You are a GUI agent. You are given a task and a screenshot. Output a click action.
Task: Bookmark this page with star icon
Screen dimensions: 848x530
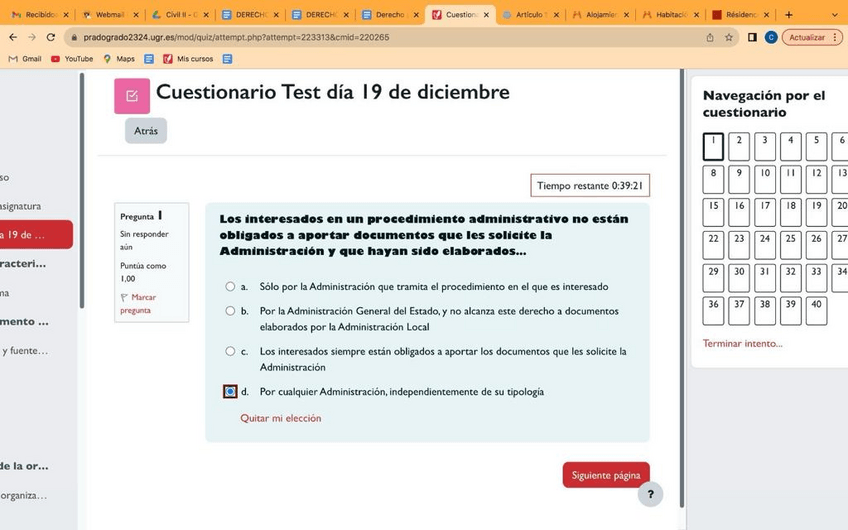click(729, 37)
